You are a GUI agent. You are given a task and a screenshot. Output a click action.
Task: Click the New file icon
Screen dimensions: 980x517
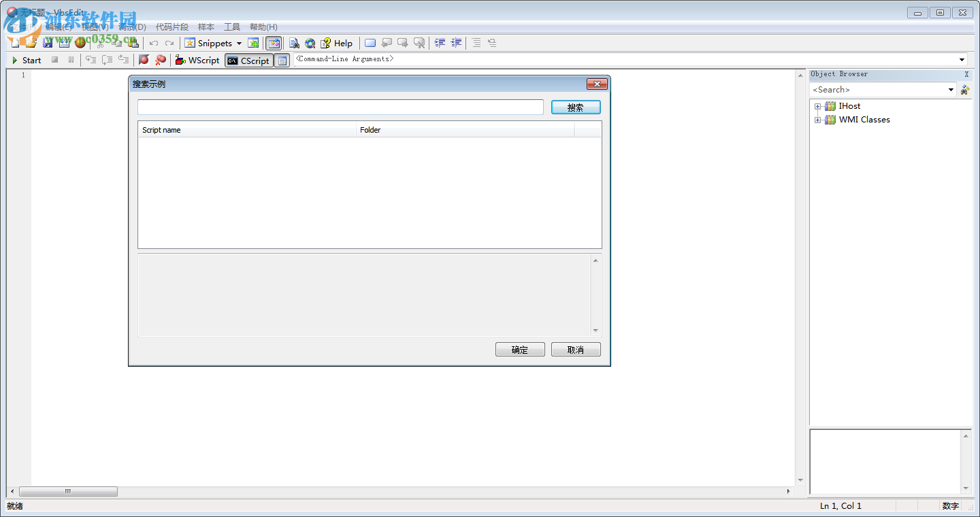(x=14, y=43)
